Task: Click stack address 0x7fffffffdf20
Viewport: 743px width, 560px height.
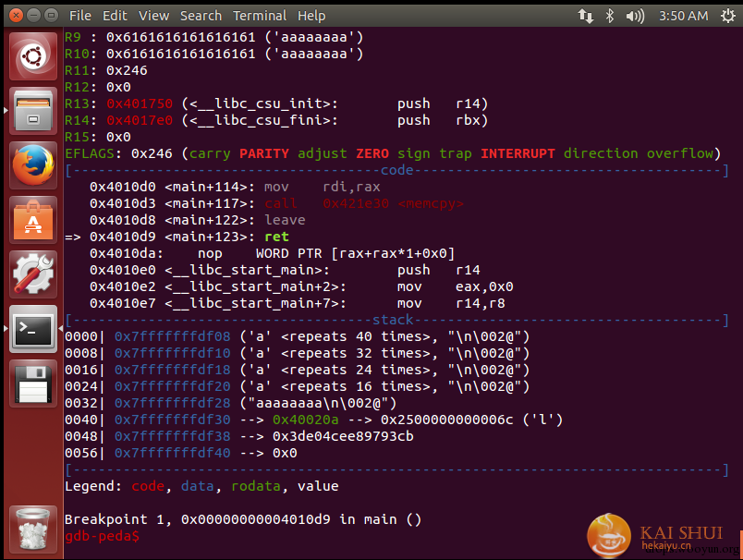Action: coord(173,386)
